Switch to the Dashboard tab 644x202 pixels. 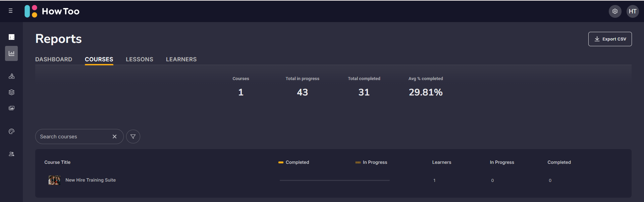(54, 59)
